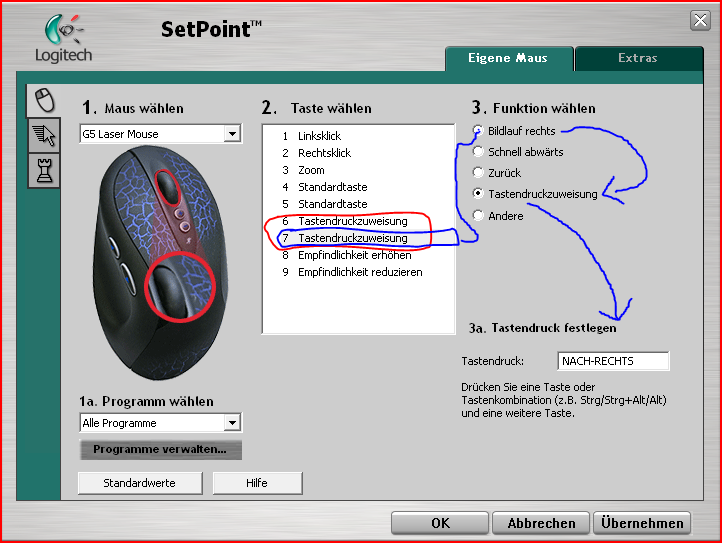The height and width of the screenshot is (543, 722).
Task: Click the Tastendruck input field NACH-RECHTS
Action: 613,361
